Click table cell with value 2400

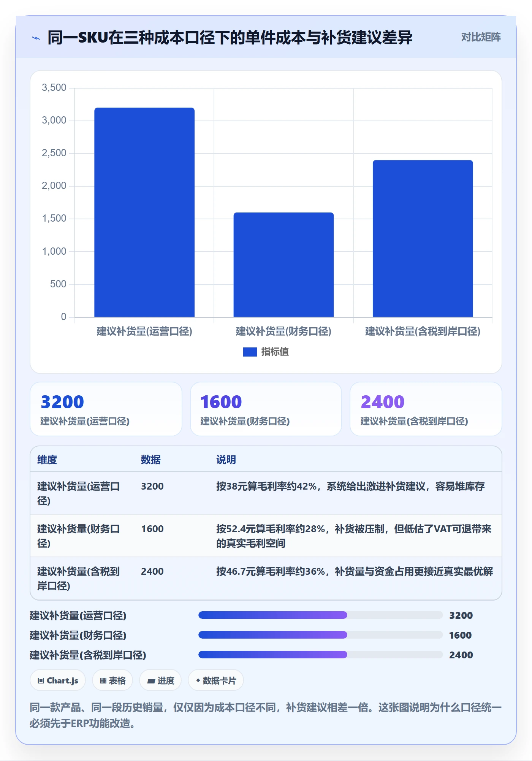(152, 572)
